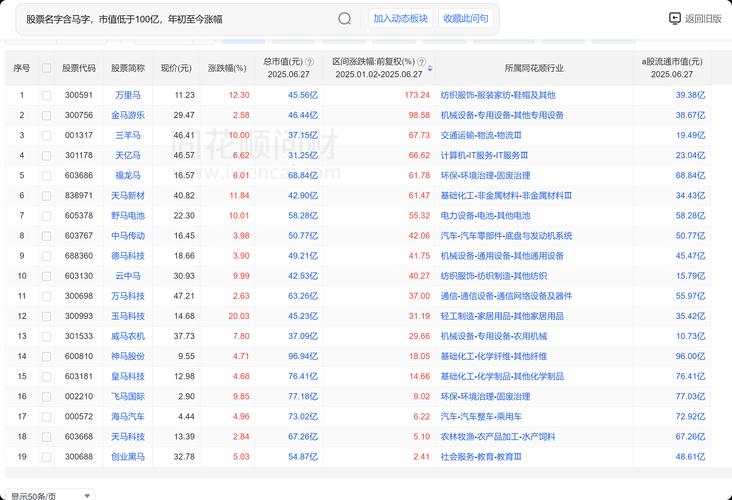Click industry link 农林牧渔-农产品加工-水产饲料
The height and width of the screenshot is (500, 732).
click(498, 437)
